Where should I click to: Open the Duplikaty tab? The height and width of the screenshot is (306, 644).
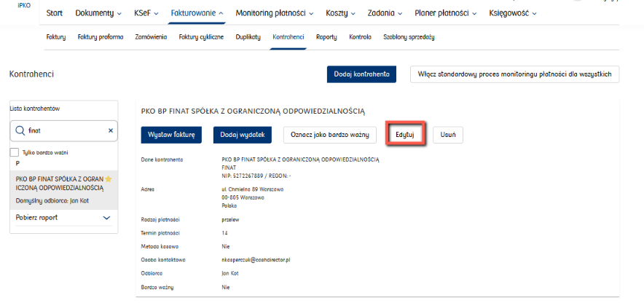coord(248,37)
